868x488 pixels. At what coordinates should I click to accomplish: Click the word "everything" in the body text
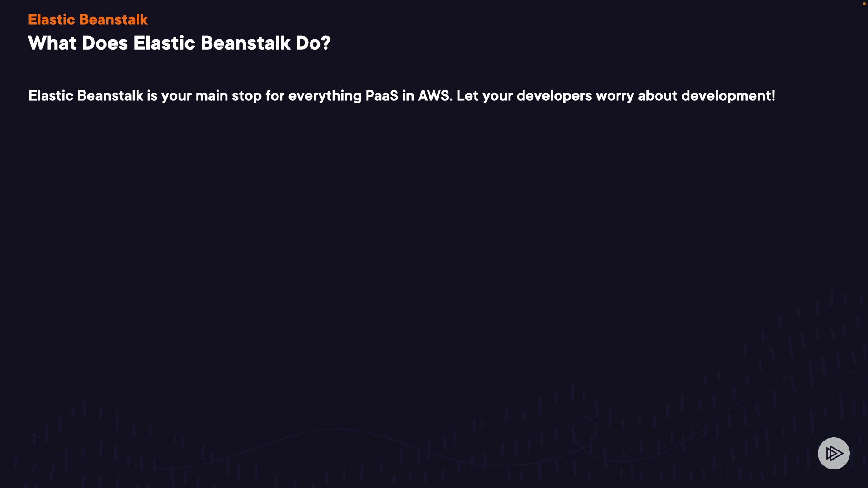(x=325, y=96)
